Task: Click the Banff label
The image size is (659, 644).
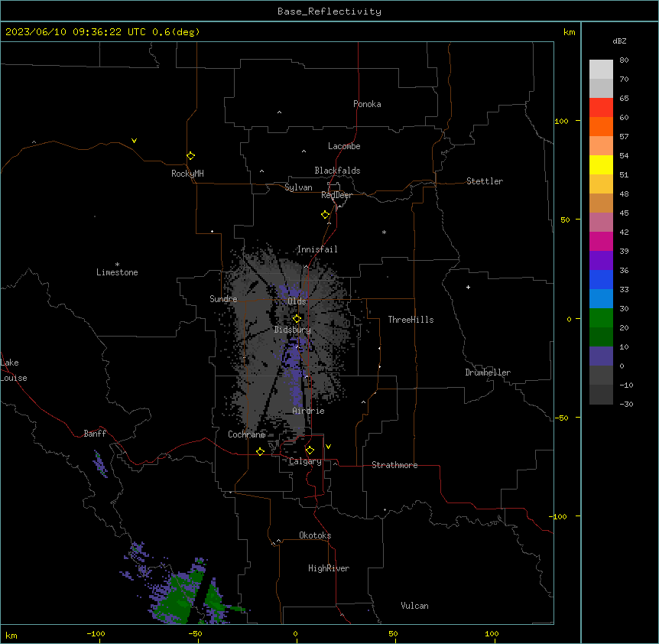Action: (95, 434)
